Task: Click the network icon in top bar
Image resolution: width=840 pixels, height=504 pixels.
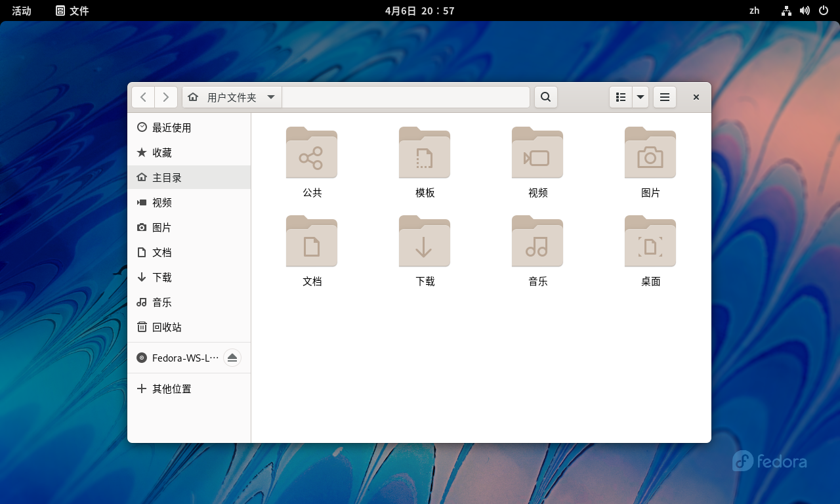Action: (786, 10)
